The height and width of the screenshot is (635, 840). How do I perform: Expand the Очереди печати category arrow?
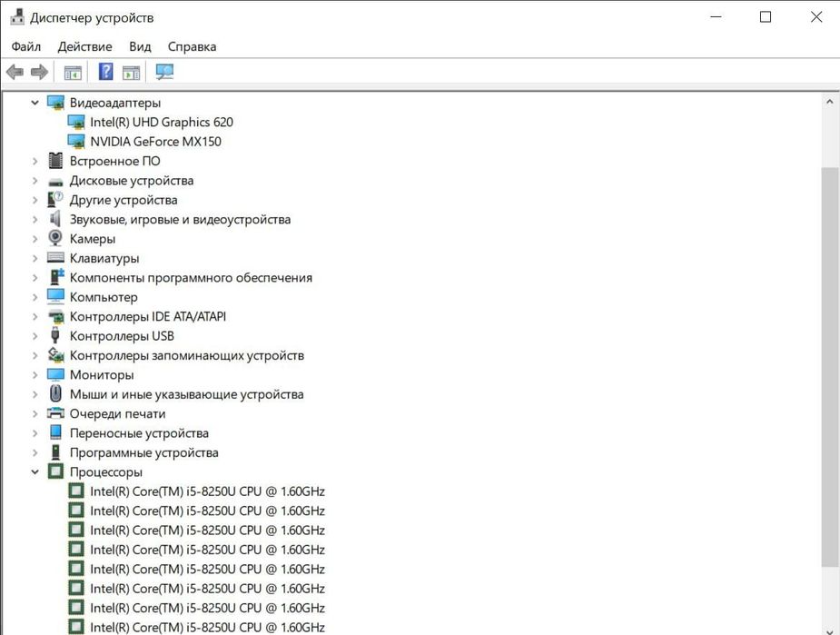(x=35, y=413)
